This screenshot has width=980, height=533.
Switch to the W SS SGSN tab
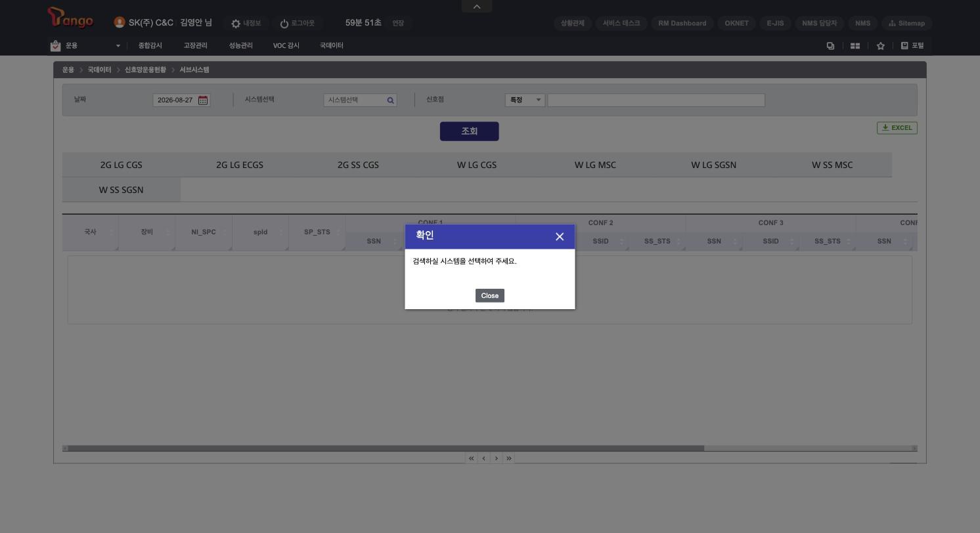[122, 190]
